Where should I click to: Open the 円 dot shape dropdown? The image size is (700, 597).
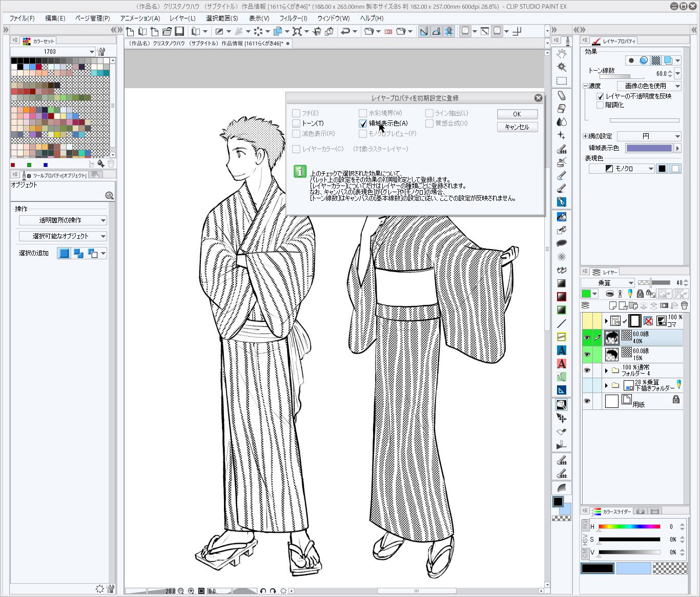tap(649, 136)
